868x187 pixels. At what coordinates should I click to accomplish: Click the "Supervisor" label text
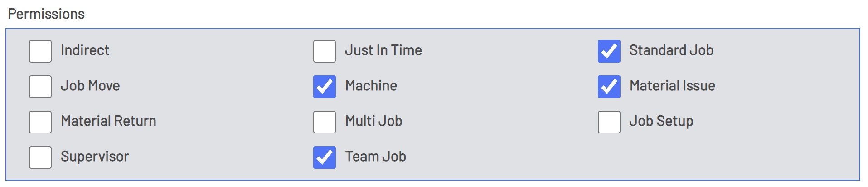point(95,157)
